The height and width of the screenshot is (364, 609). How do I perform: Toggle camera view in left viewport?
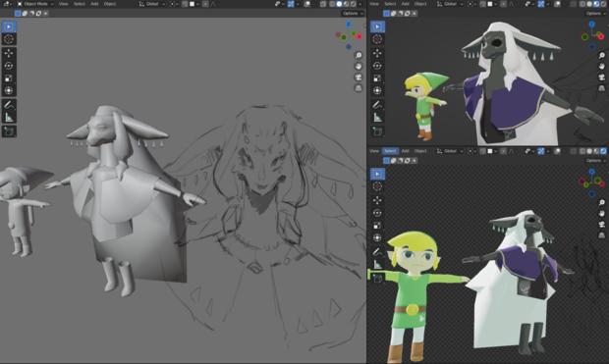click(x=359, y=78)
